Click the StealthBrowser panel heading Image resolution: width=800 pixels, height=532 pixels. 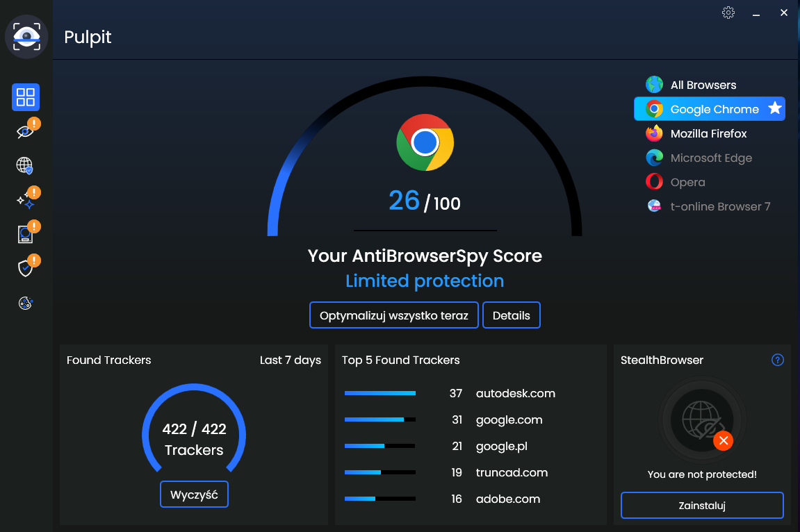pos(662,360)
